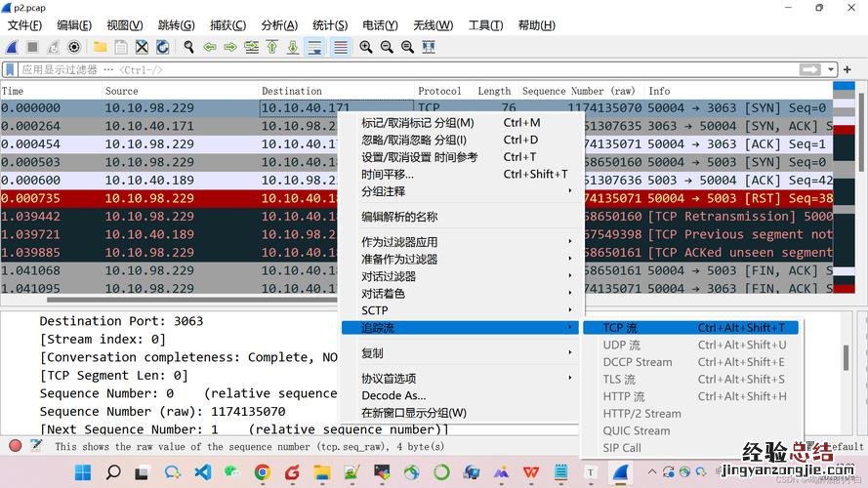The width and height of the screenshot is (868, 488).
Task: Open capture options gear icon
Action: 75,47
